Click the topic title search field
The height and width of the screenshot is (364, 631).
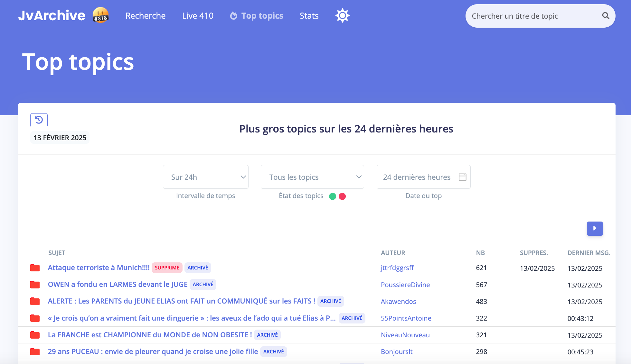coord(531,16)
